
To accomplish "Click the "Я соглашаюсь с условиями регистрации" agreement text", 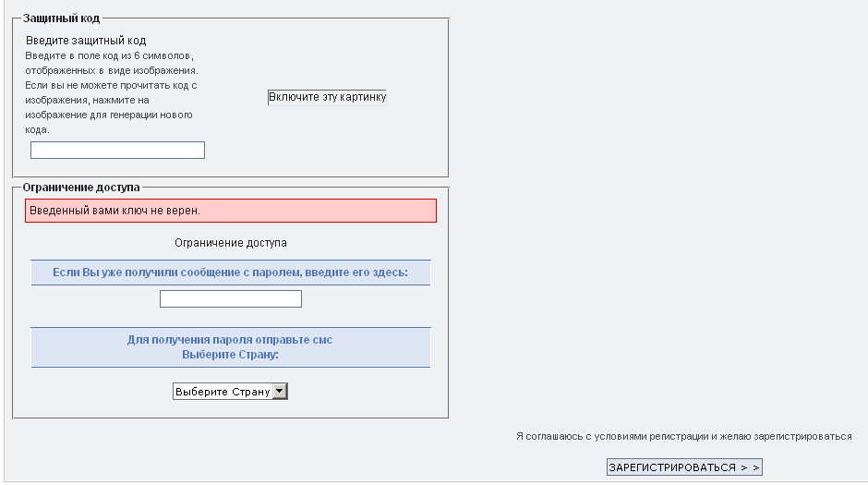I will (x=683, y=436).
